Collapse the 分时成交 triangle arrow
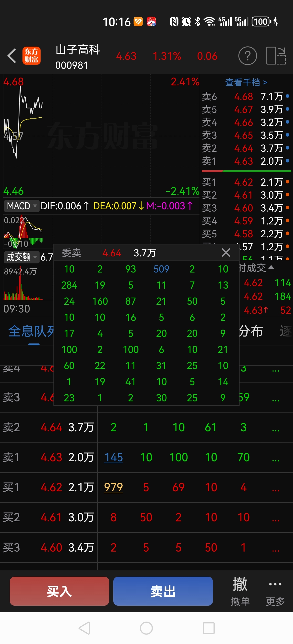The width and height of the screenshot is (293, 644). coord(271,268)
